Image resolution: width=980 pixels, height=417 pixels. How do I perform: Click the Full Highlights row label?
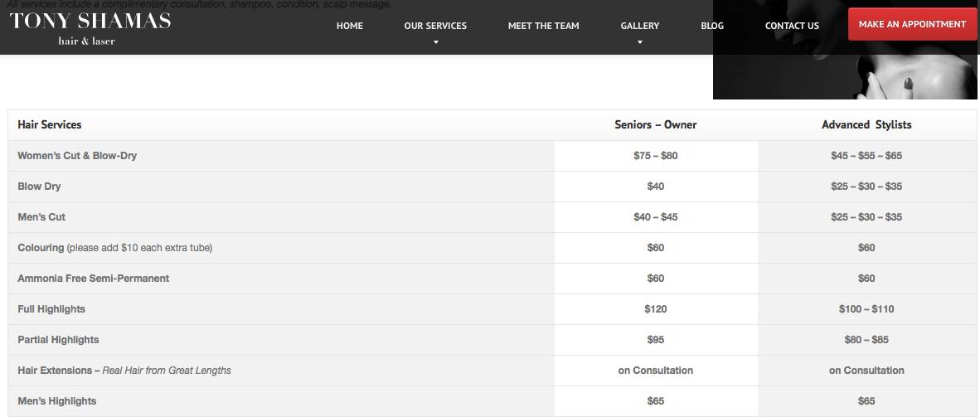pyautogui.click(x=51, y=309)
